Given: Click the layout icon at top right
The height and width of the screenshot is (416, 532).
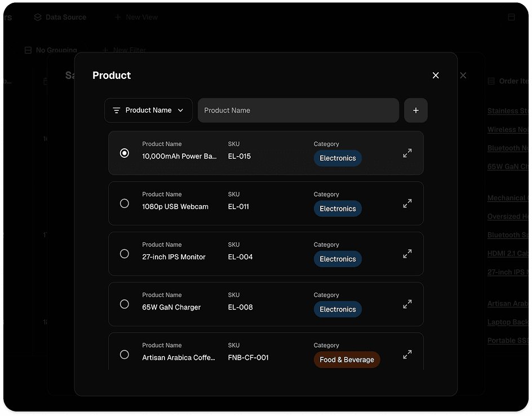Looking at the screenshot, I should pyautogui.click(x=511, y=17).
